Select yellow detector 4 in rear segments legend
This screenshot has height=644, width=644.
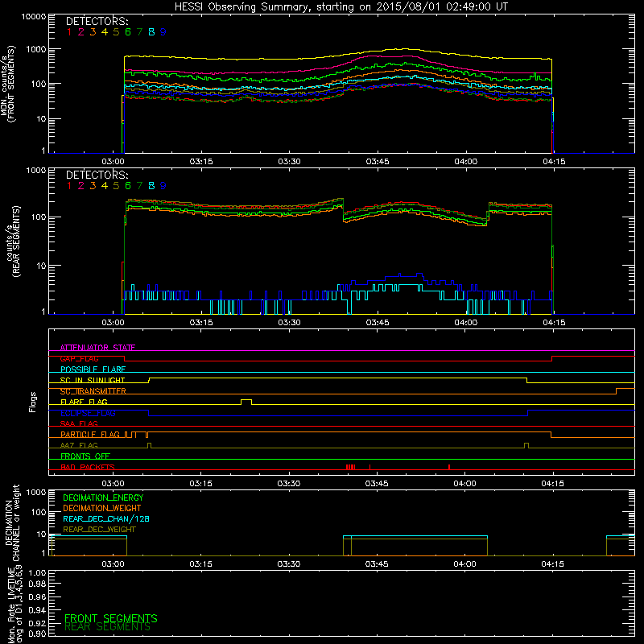point(105,186)
